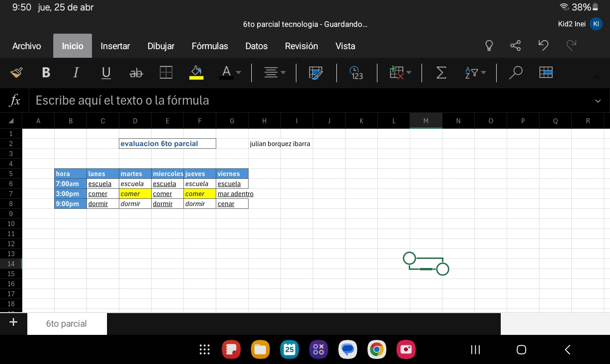Viewport: 610px width, 364px height.
Task: Toggle underline formatting
Action: tap(106, 73)
